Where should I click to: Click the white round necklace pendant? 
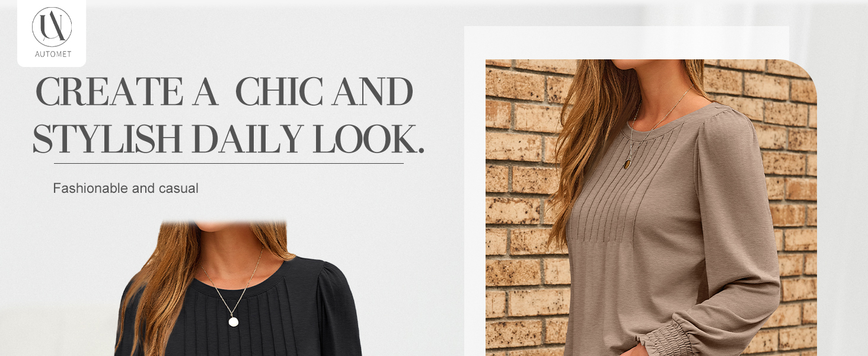click(x=234, y=322)
